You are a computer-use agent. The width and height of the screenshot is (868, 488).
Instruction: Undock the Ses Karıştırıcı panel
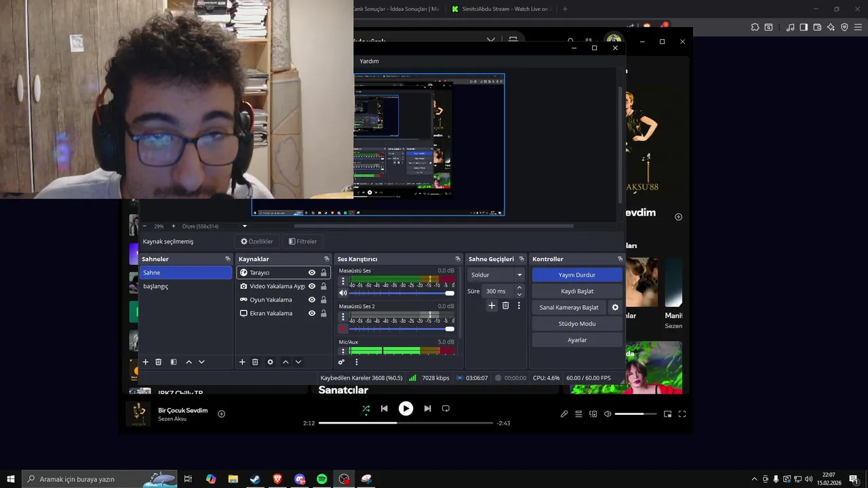(458, 259)
